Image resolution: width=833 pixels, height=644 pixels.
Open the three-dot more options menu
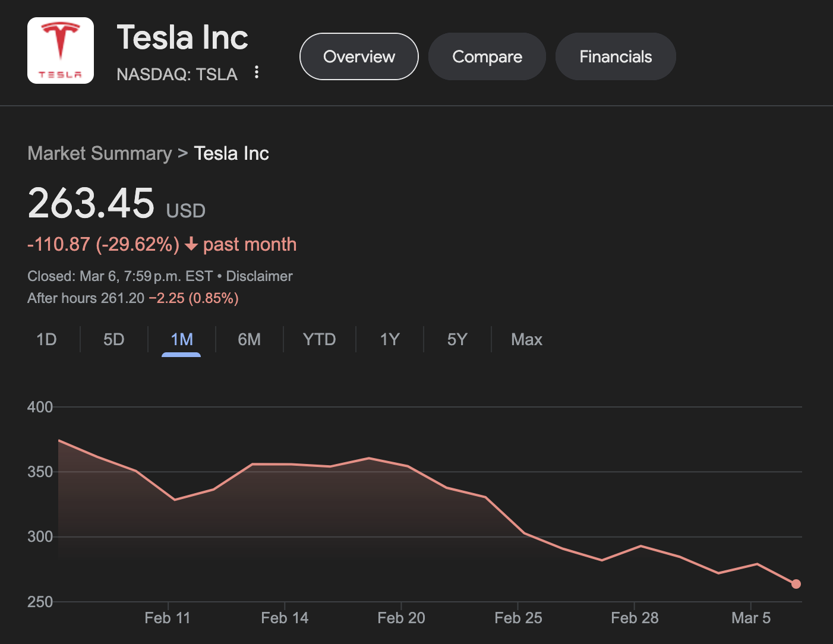pos(257,72)
